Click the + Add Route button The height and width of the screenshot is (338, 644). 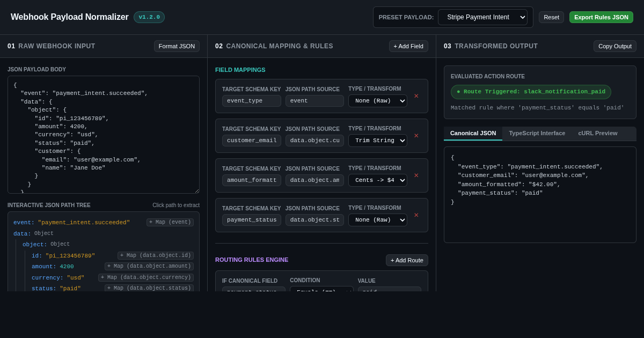(407, 260)
